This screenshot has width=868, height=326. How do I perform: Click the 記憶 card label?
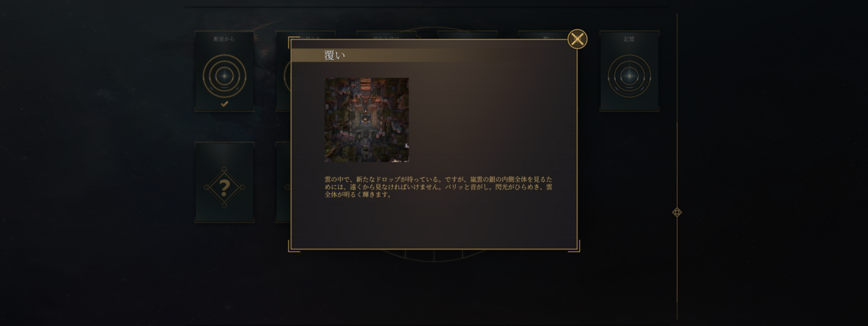629,39
